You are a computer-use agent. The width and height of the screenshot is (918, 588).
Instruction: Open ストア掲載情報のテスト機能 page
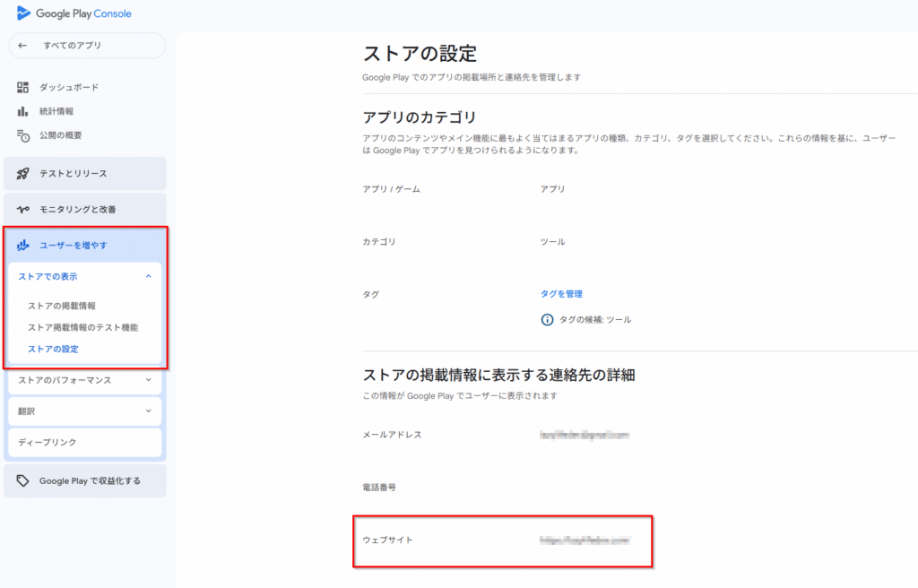point(82,327)
